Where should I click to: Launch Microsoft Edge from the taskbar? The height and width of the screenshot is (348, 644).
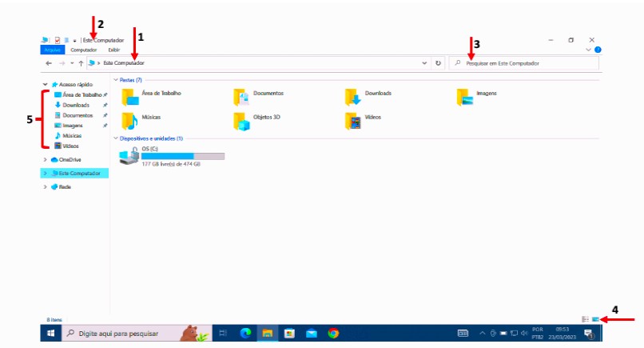click(x=245, y=333)
